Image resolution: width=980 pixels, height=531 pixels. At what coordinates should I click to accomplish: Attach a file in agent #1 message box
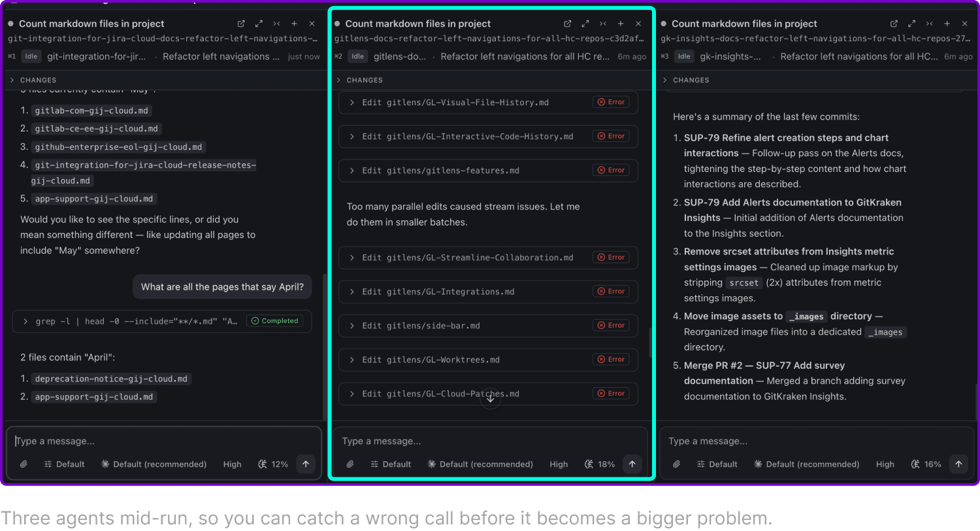pyautogui.click(x=24, y=464)
